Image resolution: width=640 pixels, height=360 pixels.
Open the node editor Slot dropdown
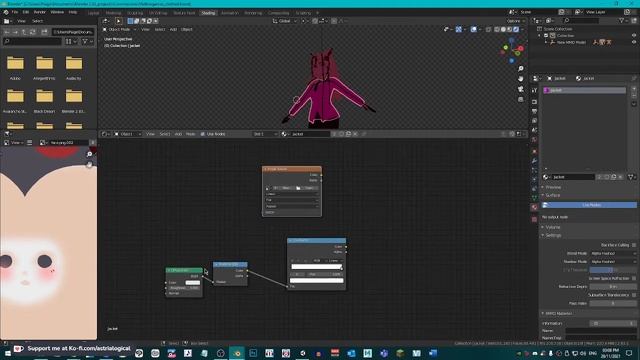click(x=264, y=134)
